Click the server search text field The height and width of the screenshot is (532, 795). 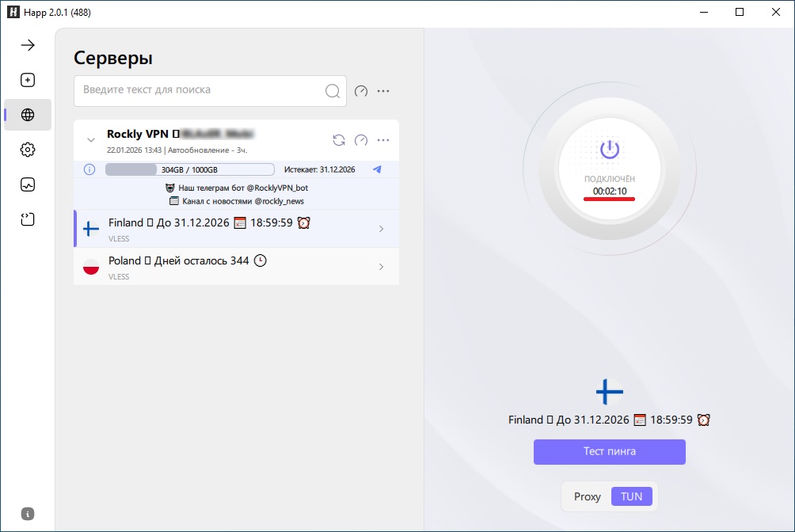198,90
